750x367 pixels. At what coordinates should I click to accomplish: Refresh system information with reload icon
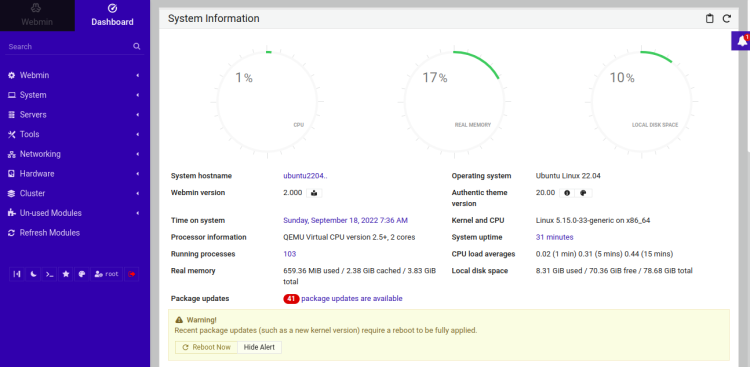(x=727, y=19)
